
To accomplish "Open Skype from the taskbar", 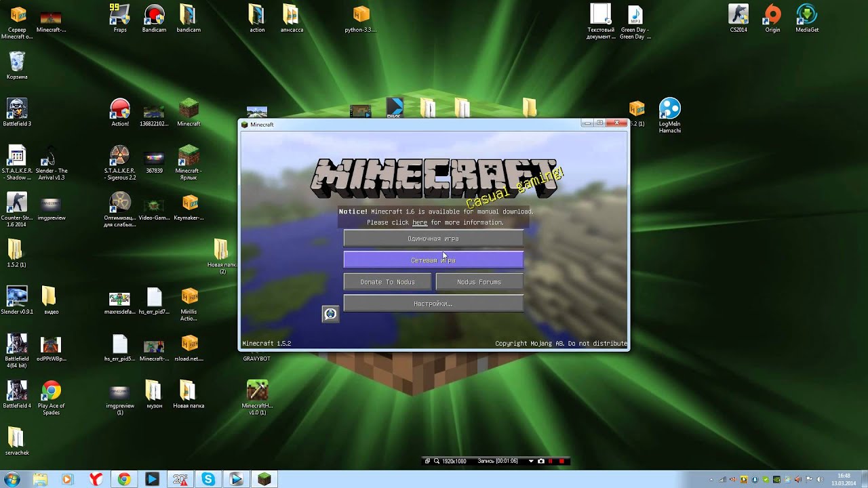I will click(x=208, y=479).
